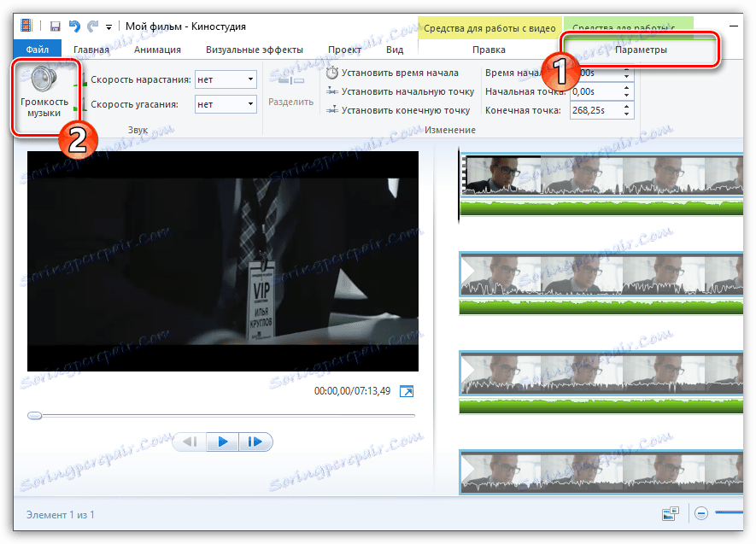Play the movie preview
Viewport: 756px width, 544px height.
[x=222, y=442]
